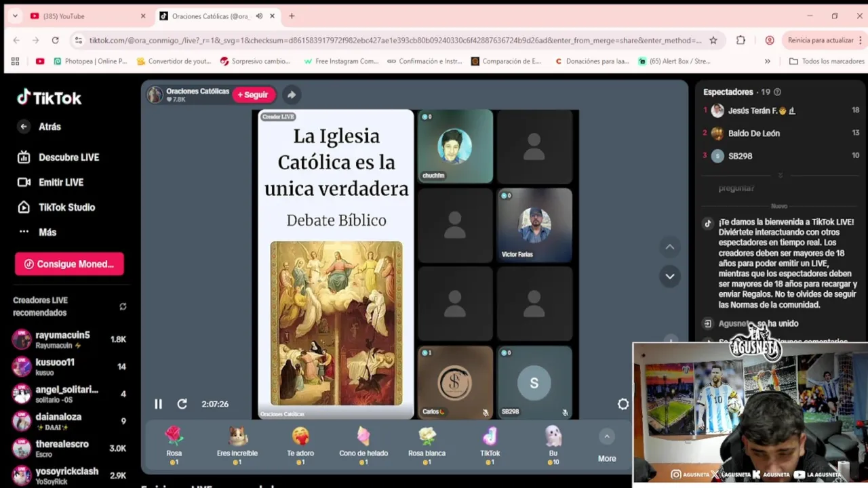Open viewer SB298 in the ranking list

pyautogui.click(x=780, y=156)
